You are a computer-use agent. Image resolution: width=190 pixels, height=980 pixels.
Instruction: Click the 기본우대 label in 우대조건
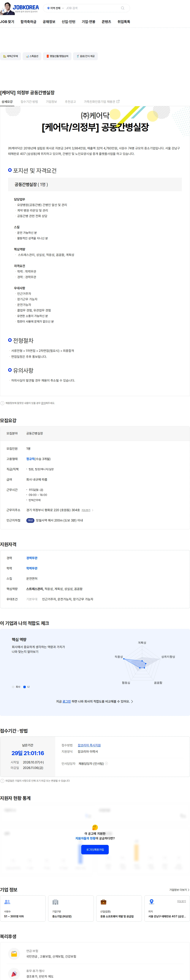pyautogui.click(x=32, y=599)
